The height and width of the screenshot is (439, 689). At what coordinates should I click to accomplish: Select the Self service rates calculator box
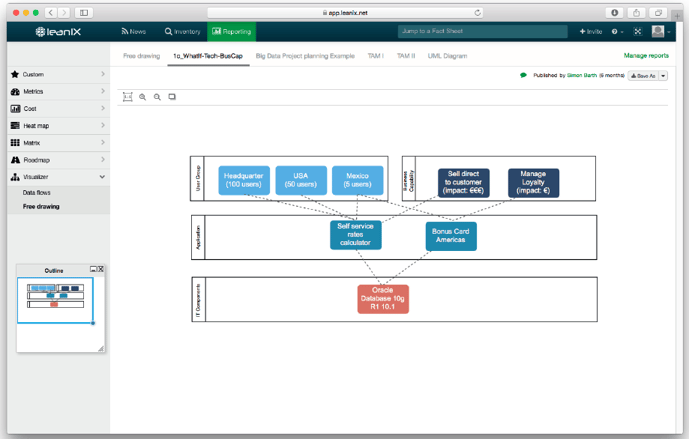coord(355,235)
